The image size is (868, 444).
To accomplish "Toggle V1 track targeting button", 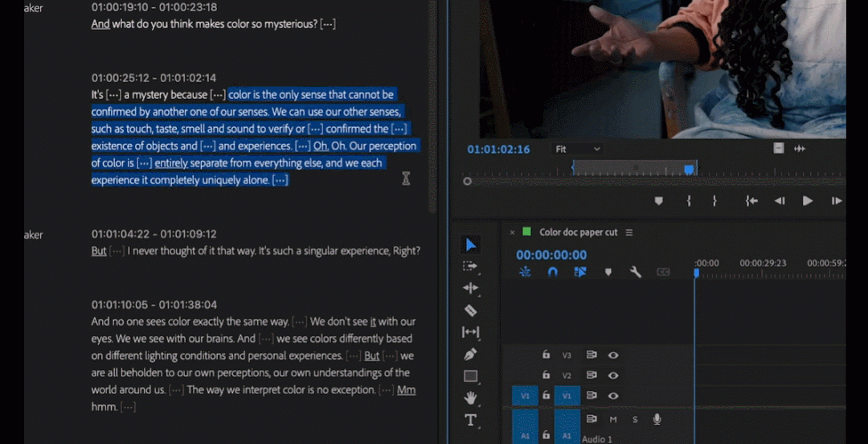I will 567,396.
